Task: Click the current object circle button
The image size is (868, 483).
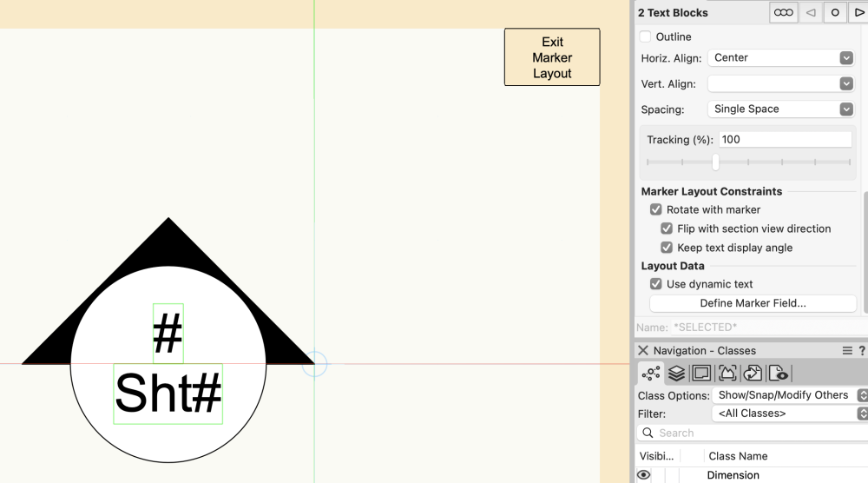Action: coord(835,13)
